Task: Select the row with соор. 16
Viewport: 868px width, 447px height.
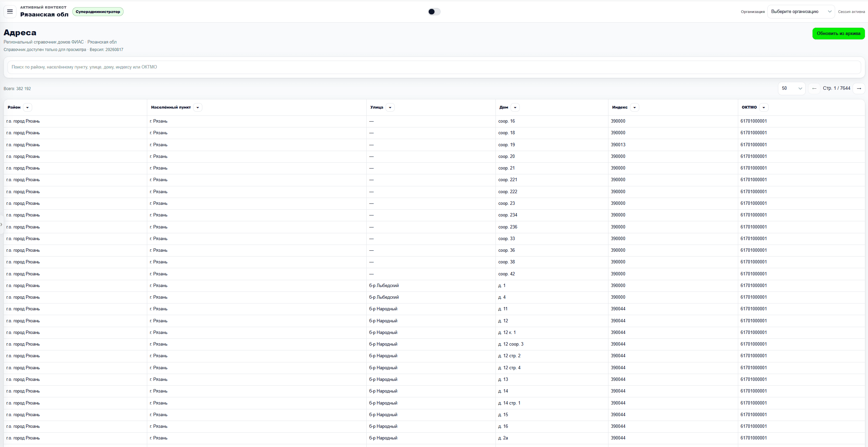Action: coord(434,121)
